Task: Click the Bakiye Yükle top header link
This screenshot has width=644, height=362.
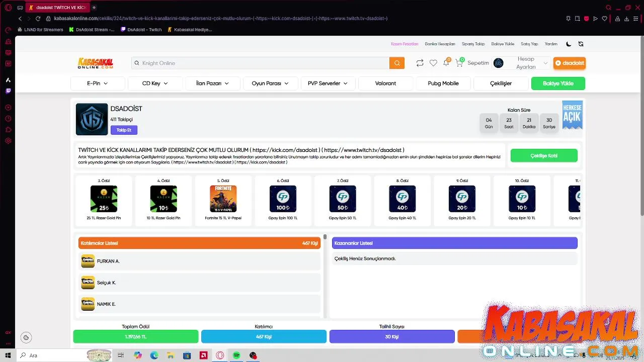Action: (503, 44)
